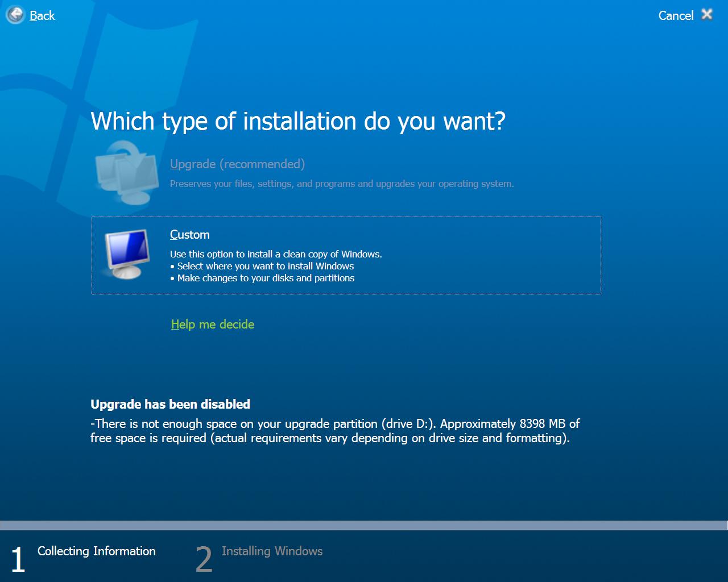This screenshot has width=728, height=582.
Task: Click the 'install a clean copy of Windows' text
Action: [276, 254]
